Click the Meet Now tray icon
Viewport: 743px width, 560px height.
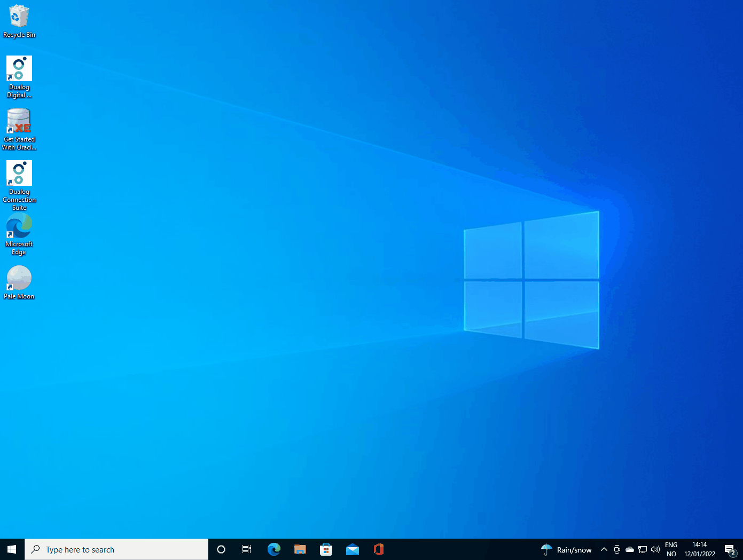617,549
